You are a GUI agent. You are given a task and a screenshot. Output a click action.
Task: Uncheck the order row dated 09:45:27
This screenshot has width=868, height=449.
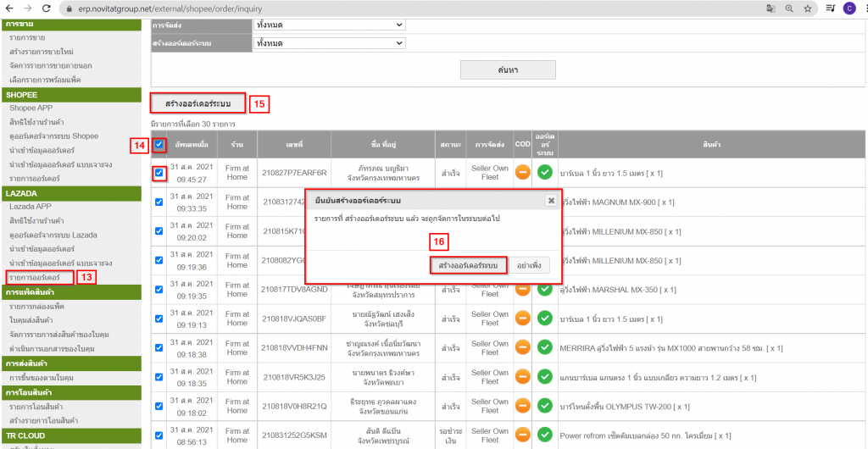coord(160,174)
